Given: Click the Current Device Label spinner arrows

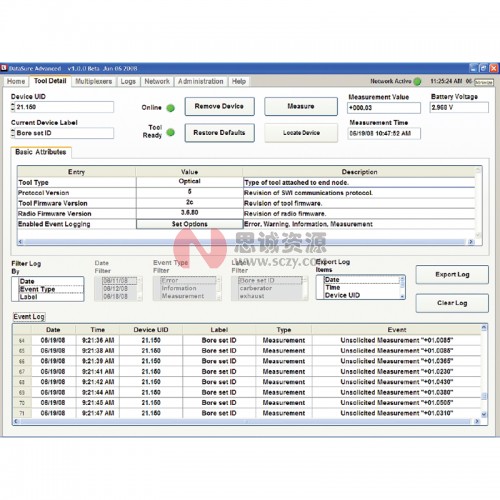Looking at the screenshot, I should pos(13,133).
